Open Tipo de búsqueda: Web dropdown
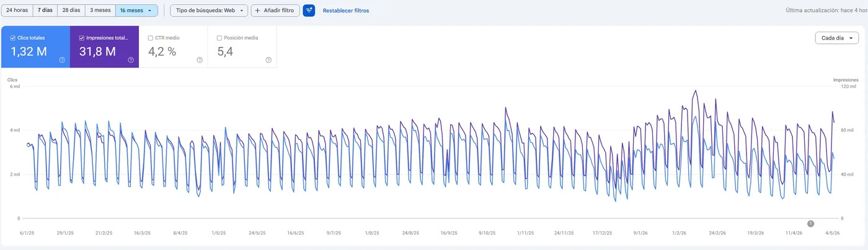This screenshot has height=250, width=868. click(x=209, y=11)
